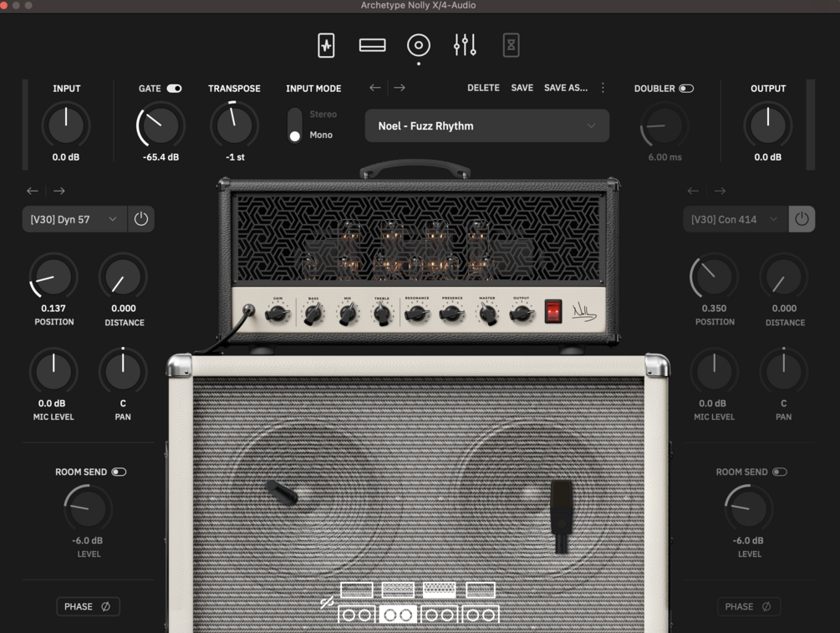The width and height of the screenshot is (840, 633).
Task: Click the dynamic mic on left speaker
Action: tap(282, 493)
